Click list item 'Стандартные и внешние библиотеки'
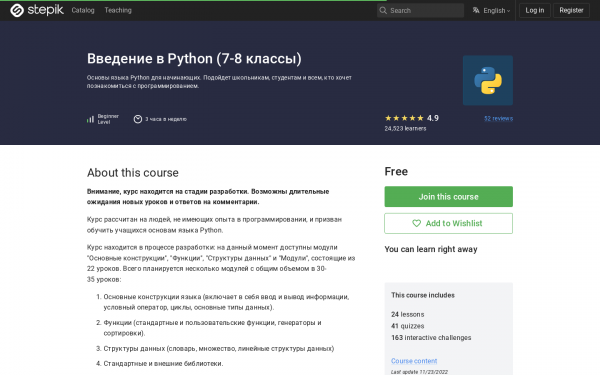The width and height of the screenshot is (600, 375). point(163,364)
